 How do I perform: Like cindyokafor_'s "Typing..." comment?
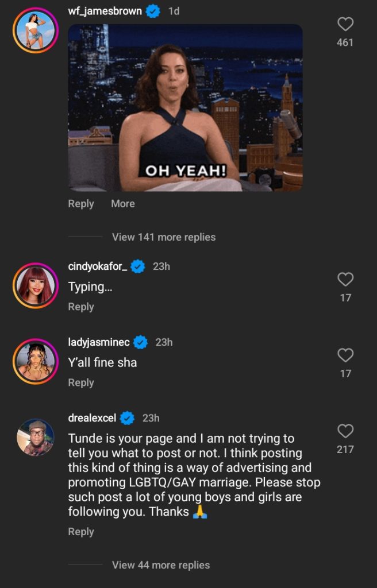[345, 280]
